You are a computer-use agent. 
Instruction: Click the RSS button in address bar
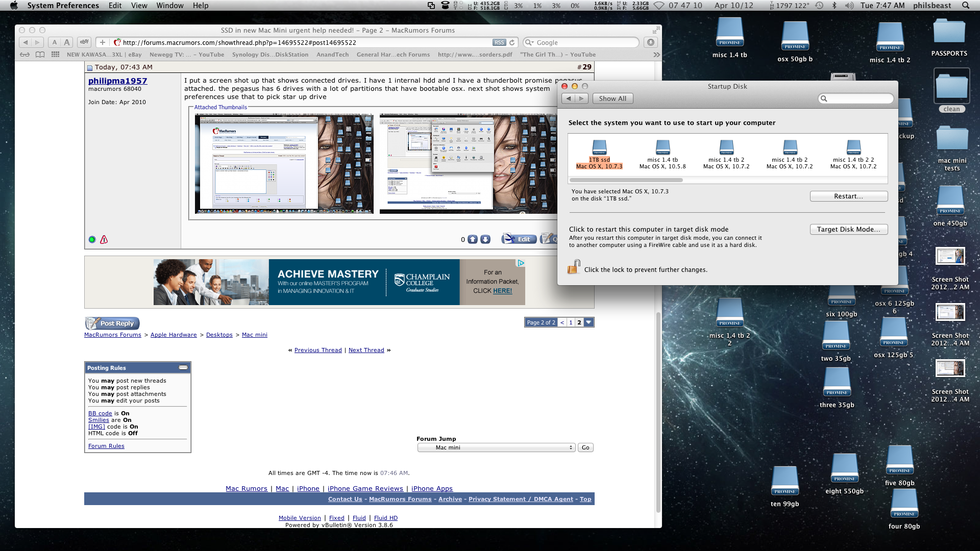[x=499, y=43]
